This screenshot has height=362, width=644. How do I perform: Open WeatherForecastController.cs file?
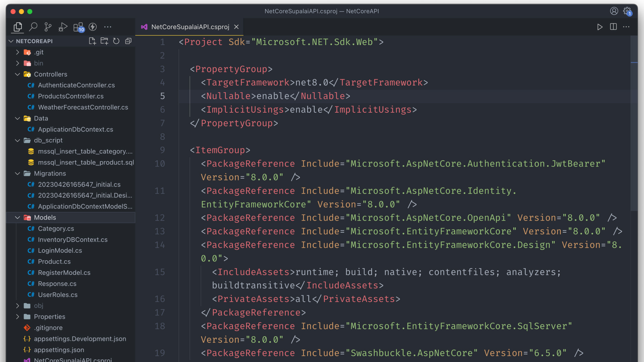point(71,107)
